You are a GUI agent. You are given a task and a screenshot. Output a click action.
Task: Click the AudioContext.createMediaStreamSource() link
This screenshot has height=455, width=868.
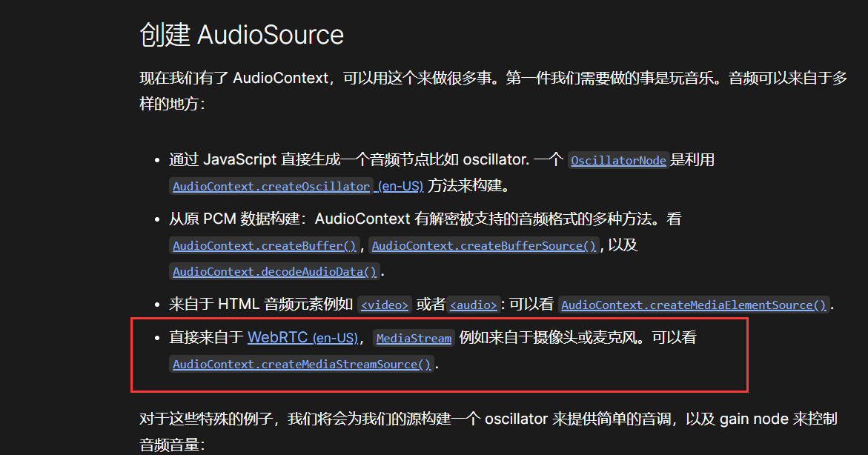click(302, 365)
